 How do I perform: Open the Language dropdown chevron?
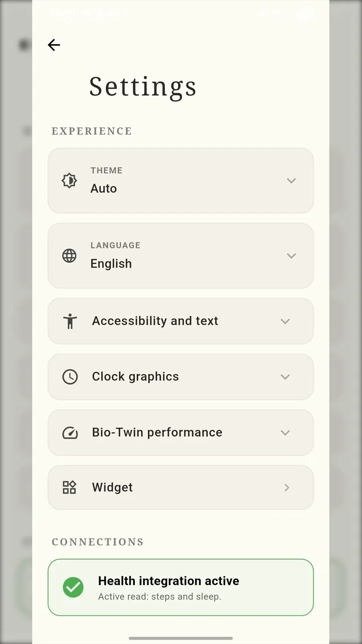291,256
